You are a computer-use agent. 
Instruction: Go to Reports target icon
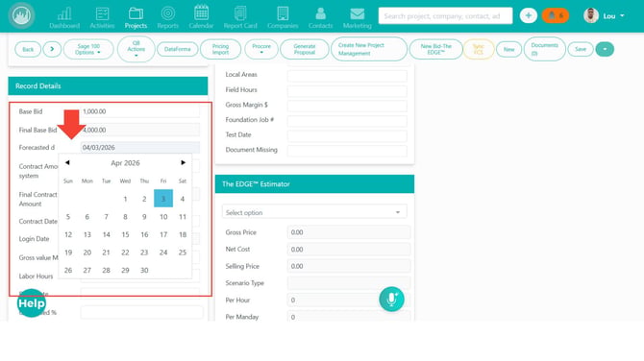167,13
